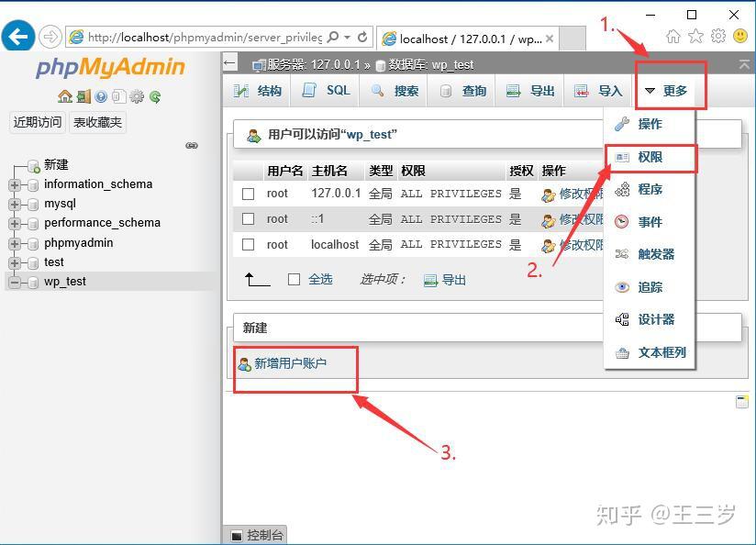Select 设计器 from the dropdown menu
This screenshot has width=756, height=545.
coord(649,319)
